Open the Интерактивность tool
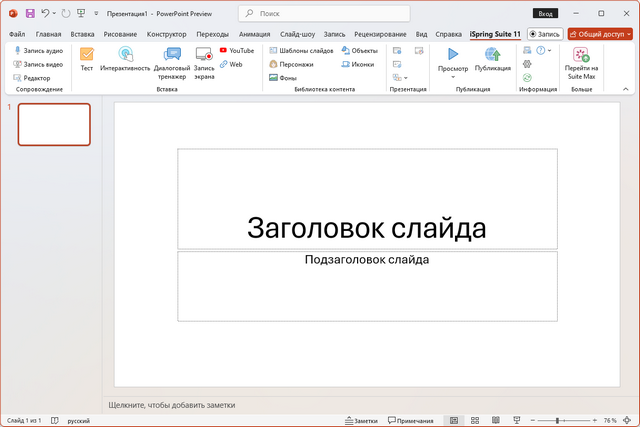The height and width of the screenshot is (427, 640). [x=125, y=56]
